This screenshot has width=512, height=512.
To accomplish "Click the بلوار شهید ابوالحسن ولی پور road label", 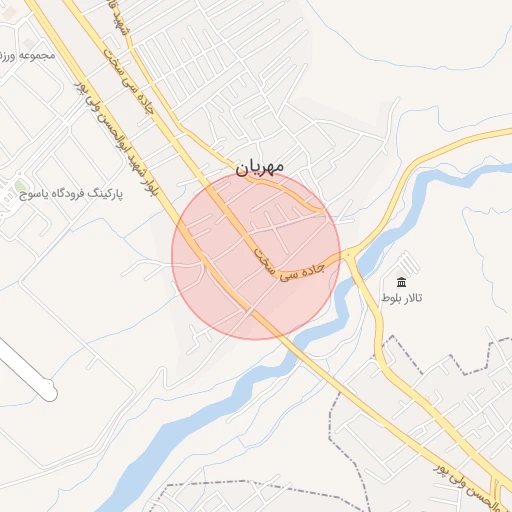I will (115, 139).
